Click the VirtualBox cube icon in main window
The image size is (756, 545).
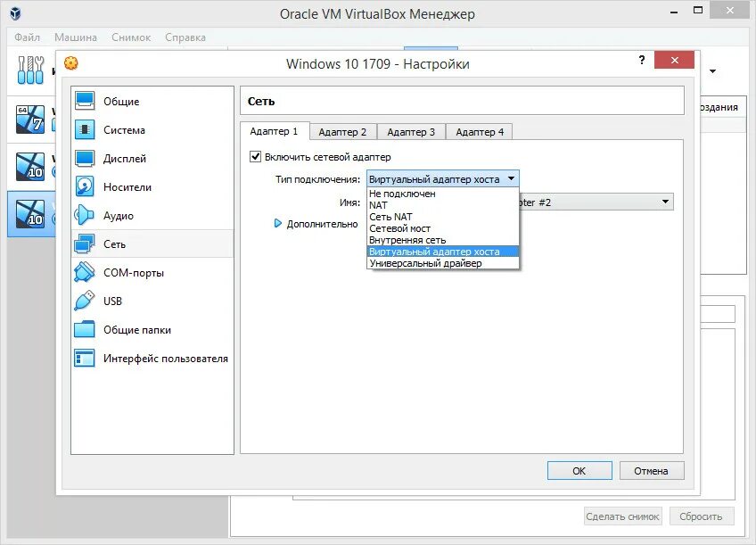15,13
